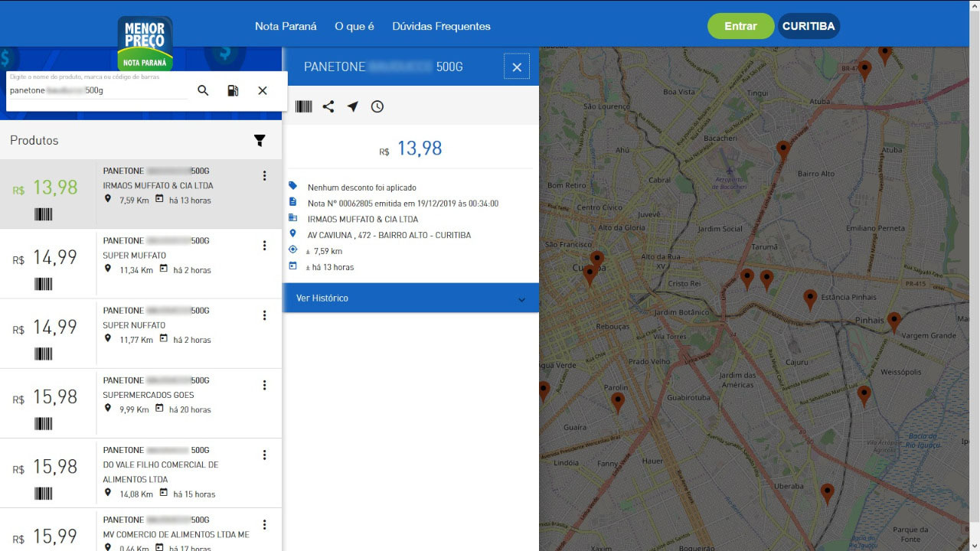
Task: Expand the Ver Histórico section
Action: [411, 298]
